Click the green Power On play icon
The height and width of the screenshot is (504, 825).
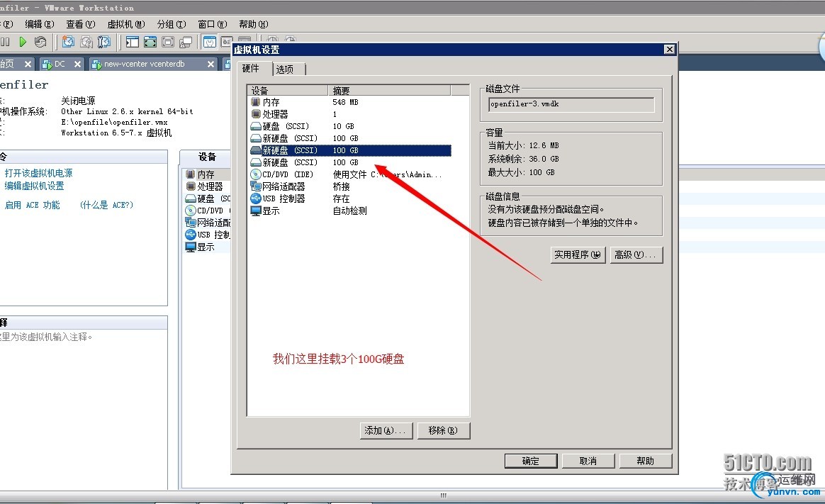coord(23,42)
